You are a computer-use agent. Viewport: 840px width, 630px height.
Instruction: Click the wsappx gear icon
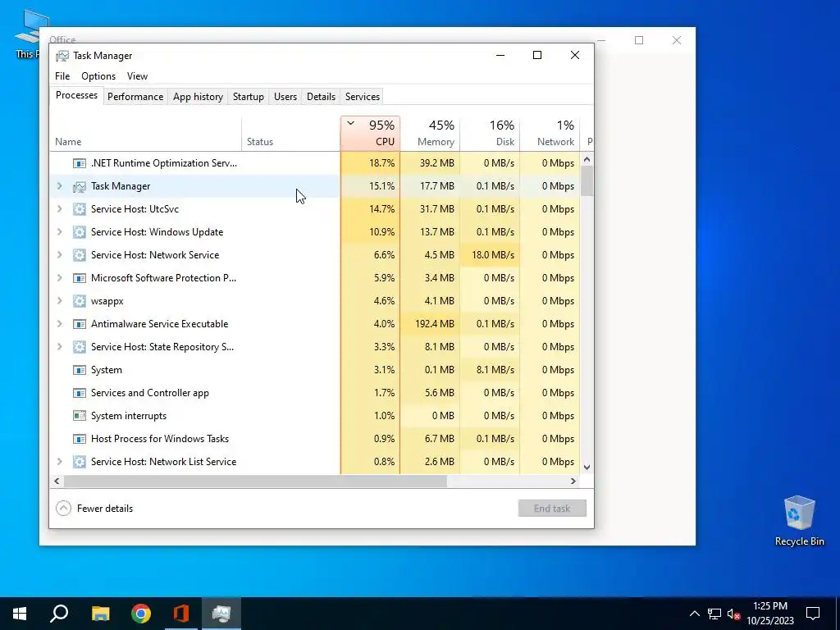point(80,301)
